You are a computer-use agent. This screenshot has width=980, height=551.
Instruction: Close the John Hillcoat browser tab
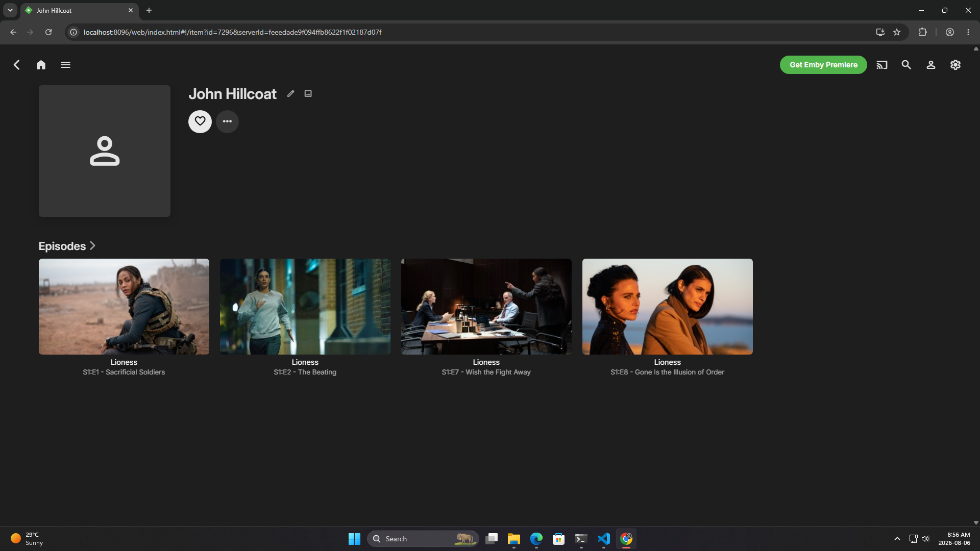click(x=131, y=10)
